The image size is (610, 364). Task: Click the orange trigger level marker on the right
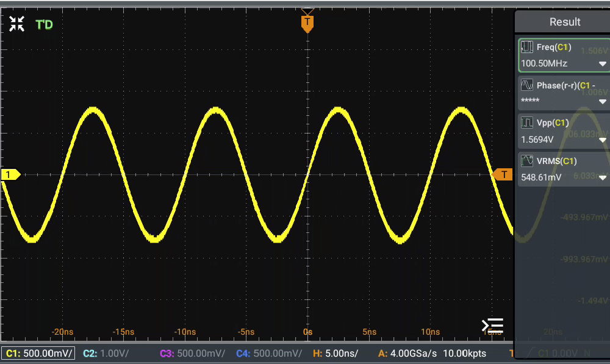coord(503,175)
